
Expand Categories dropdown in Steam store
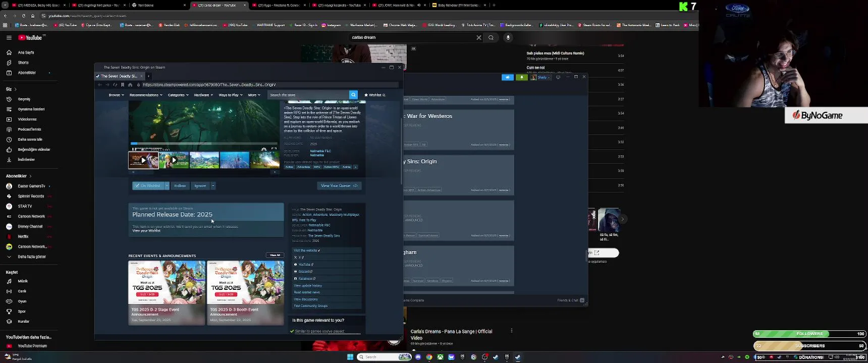coord(178,95)
